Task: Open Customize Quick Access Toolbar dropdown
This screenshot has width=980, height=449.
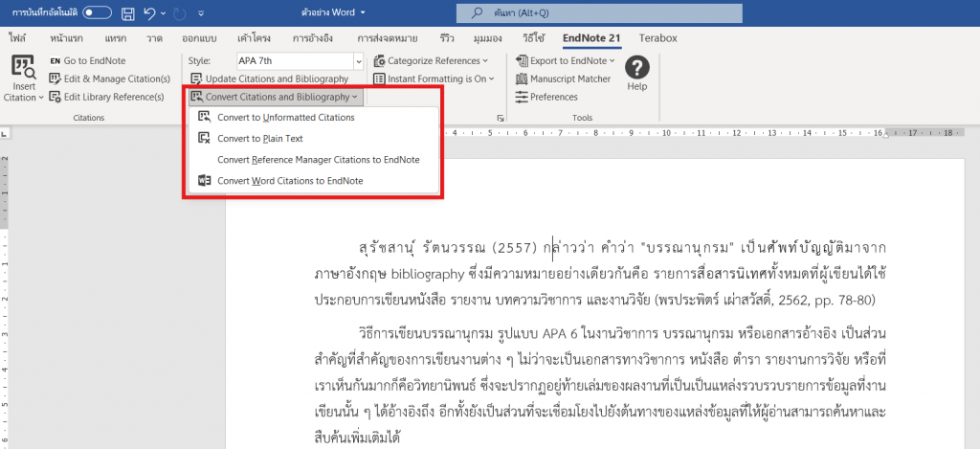Action: (x=201, y=12)
